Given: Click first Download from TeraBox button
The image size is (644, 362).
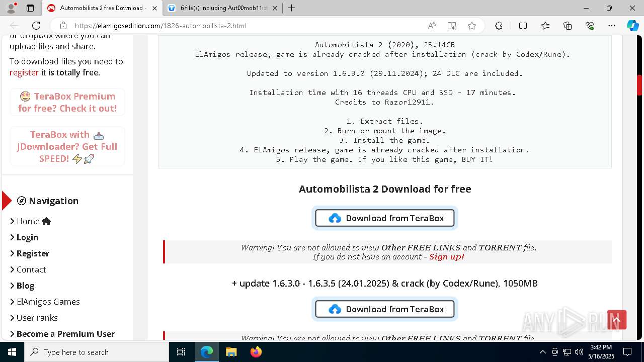Looking at the screenshot, I should [385, 218].
